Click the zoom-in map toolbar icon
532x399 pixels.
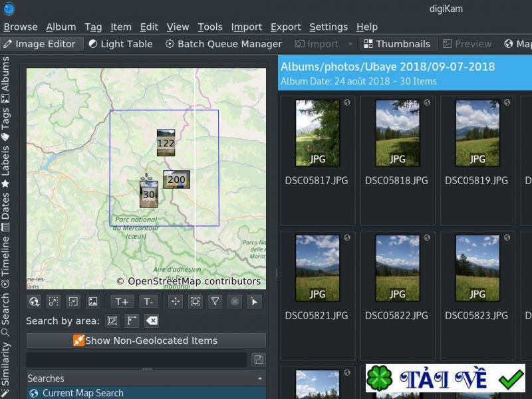pos(53,301)
